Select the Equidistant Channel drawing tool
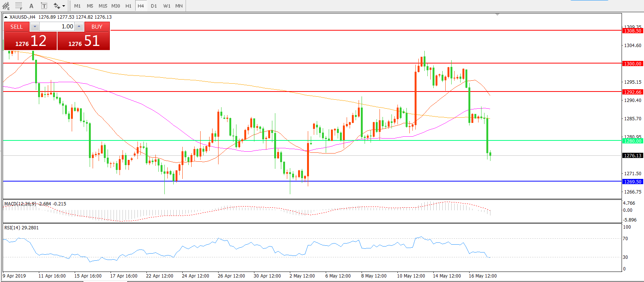 [6, 6]
